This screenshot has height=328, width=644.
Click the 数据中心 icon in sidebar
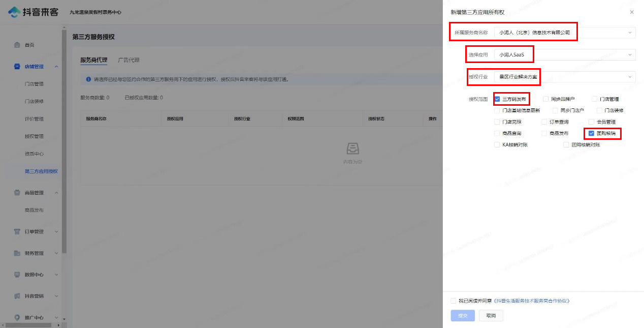tap(17, 275)
